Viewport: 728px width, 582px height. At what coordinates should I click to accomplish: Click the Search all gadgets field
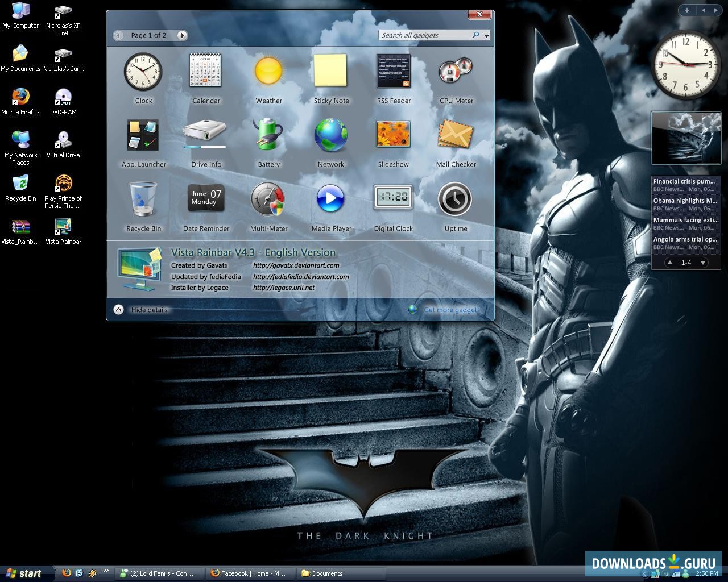424,35
